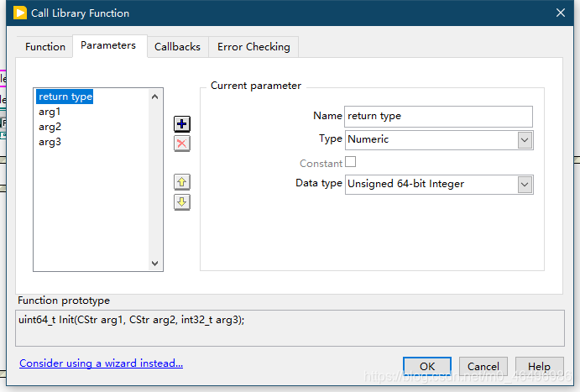Select arg1 in the parameter list
Image resolution: width=580 pixels, height=392 pixels.
(x=50, y=112)
